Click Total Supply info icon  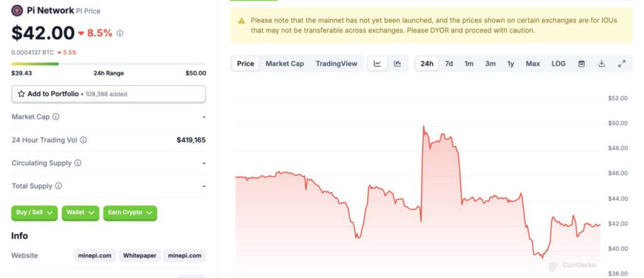tap(58, 186)
